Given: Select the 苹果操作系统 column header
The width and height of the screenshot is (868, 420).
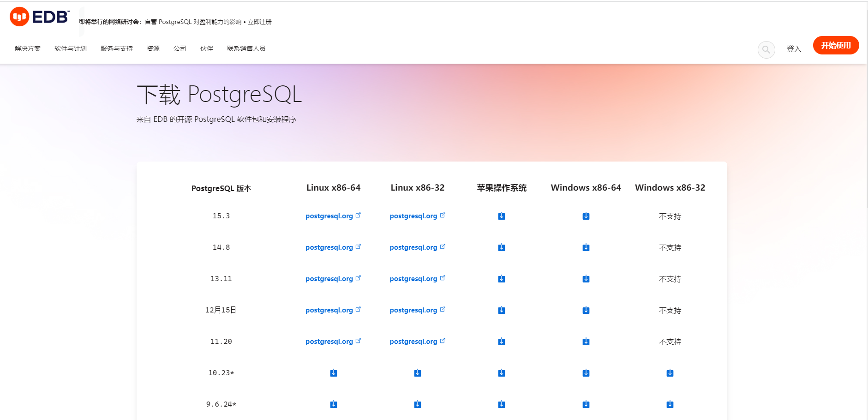Looking at the screenshot, I should 502,188.
